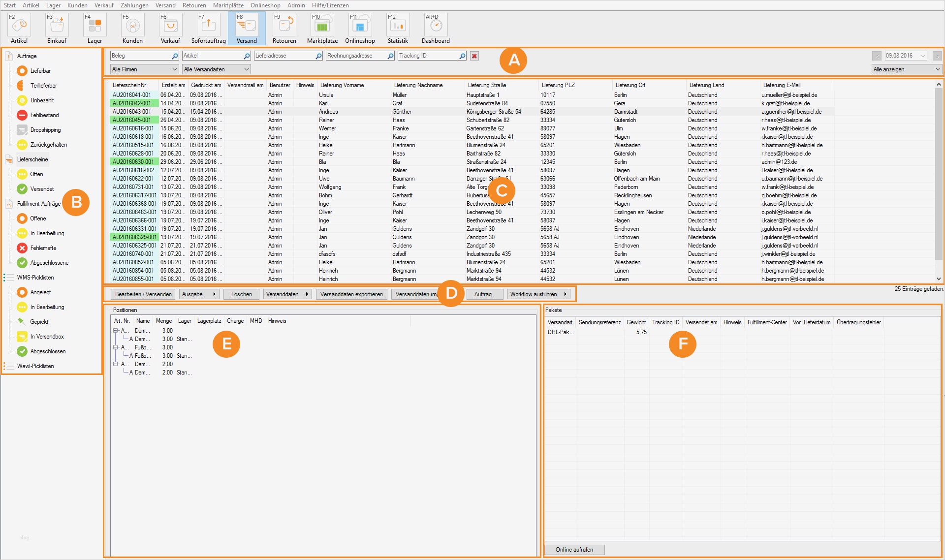Select Versendet under Lieferscheine
Image resolution: width=945 pixels, height=560 pixels.
pyautogui.click(x=42, y=189)
